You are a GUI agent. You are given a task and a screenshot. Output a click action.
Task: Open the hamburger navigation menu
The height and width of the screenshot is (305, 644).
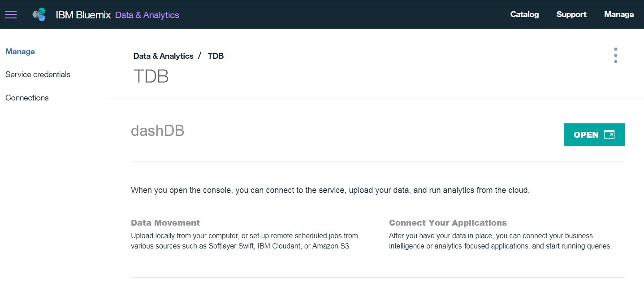tap(11, 15)
